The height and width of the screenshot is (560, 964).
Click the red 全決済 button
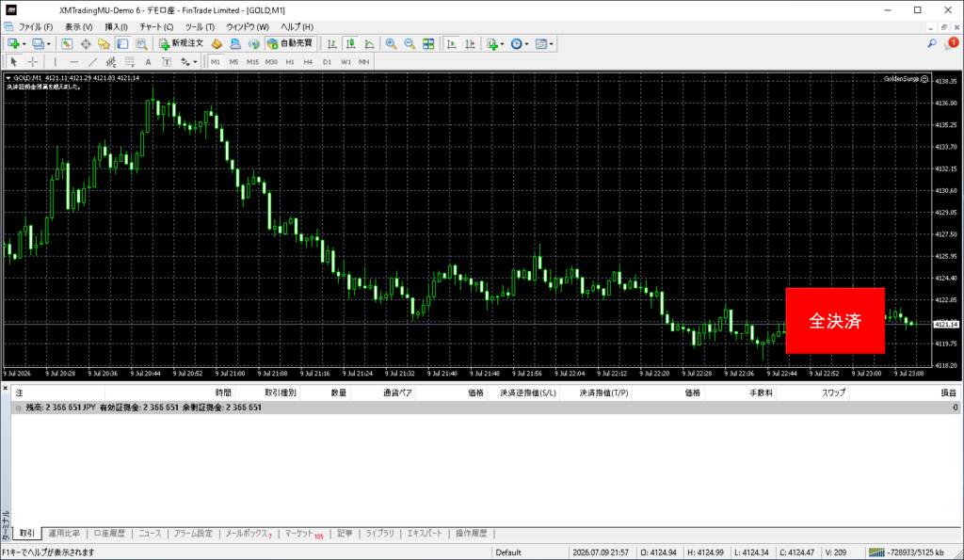[x=835, y=320]
